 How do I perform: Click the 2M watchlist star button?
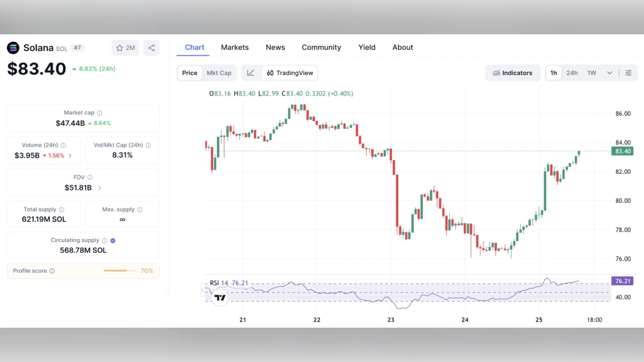pos(125,48)
